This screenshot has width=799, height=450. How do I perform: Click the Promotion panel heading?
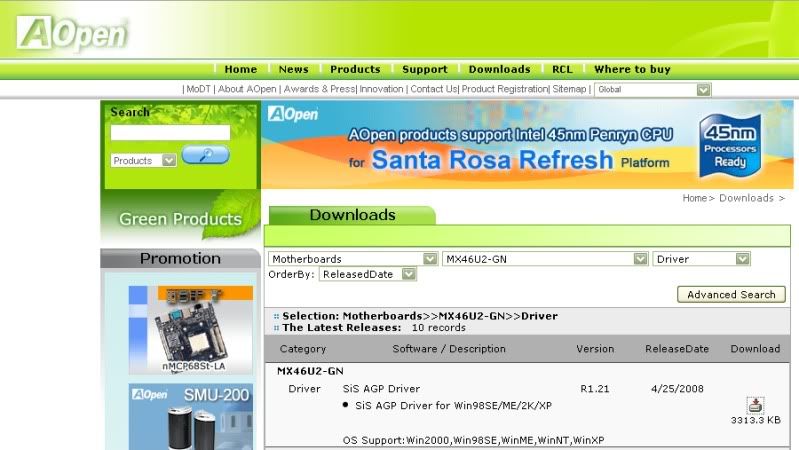tap(180, 258)
